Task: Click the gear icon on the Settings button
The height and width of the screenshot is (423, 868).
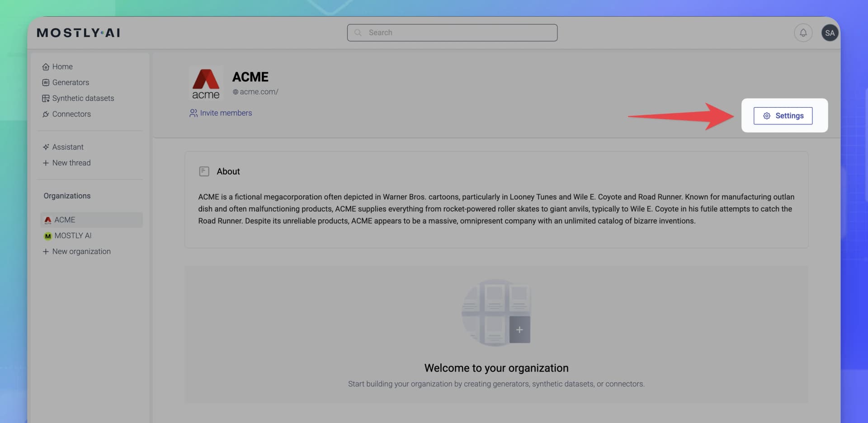Action: (x=767, y=116)
